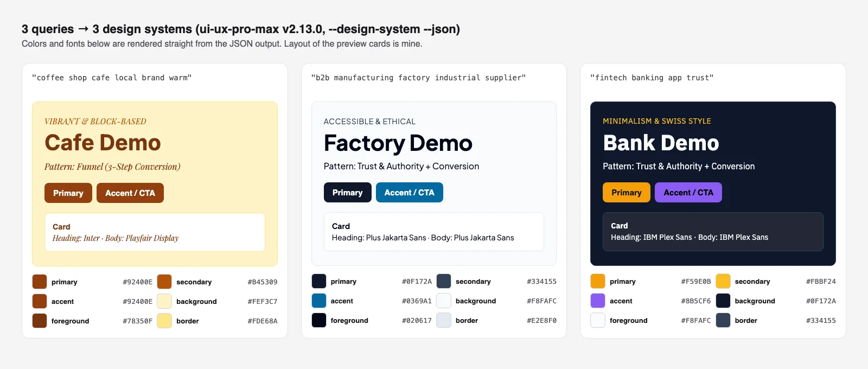Select the factory accent swatch #0369A1
The height and width of the screenshot is (369, 868).
[319, 301]
